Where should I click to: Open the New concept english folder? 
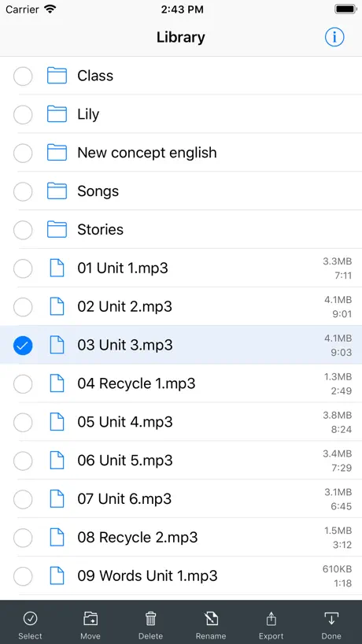pos(181,153)
